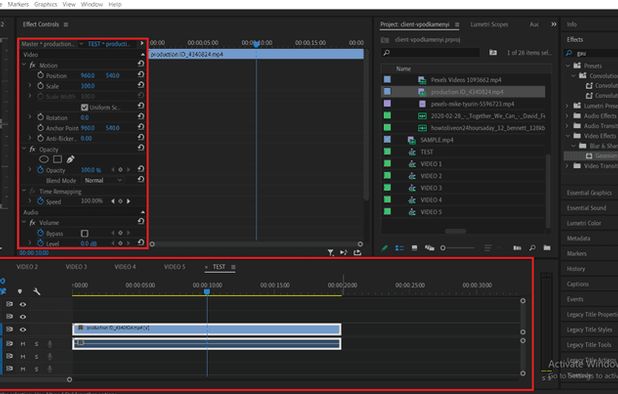618x394 pixels.
Task: Toggle the Rotation animation stopwatch
Action: click(x=40, y=117)
